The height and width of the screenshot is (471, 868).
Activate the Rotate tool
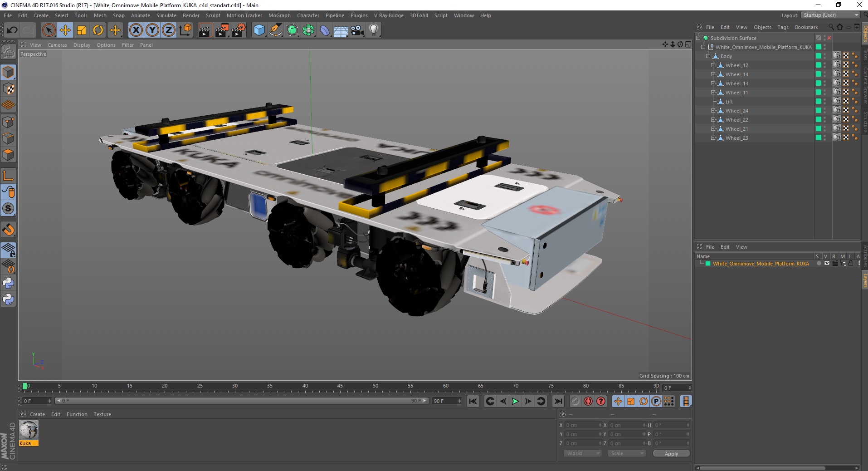[x=98, y=30]
